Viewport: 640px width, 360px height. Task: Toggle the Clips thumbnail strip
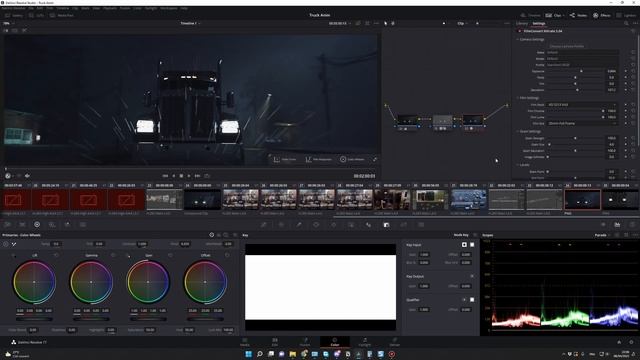click(x=553, y=16)
